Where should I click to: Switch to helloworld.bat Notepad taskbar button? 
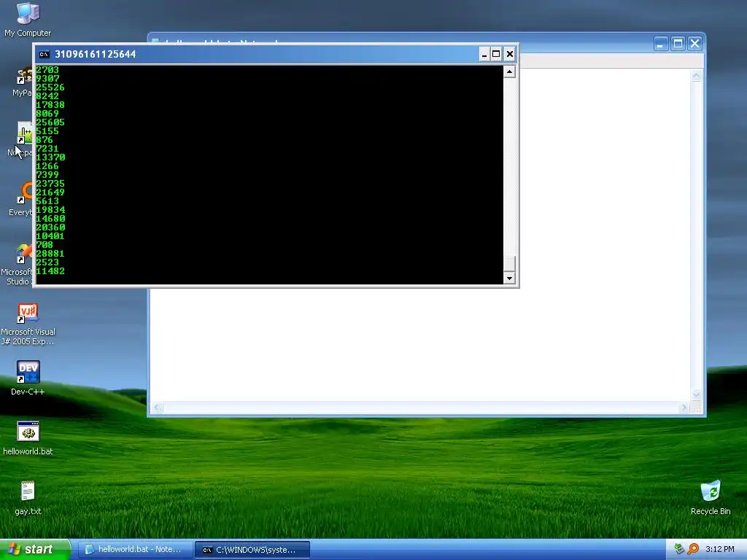[x=135, y=550]
